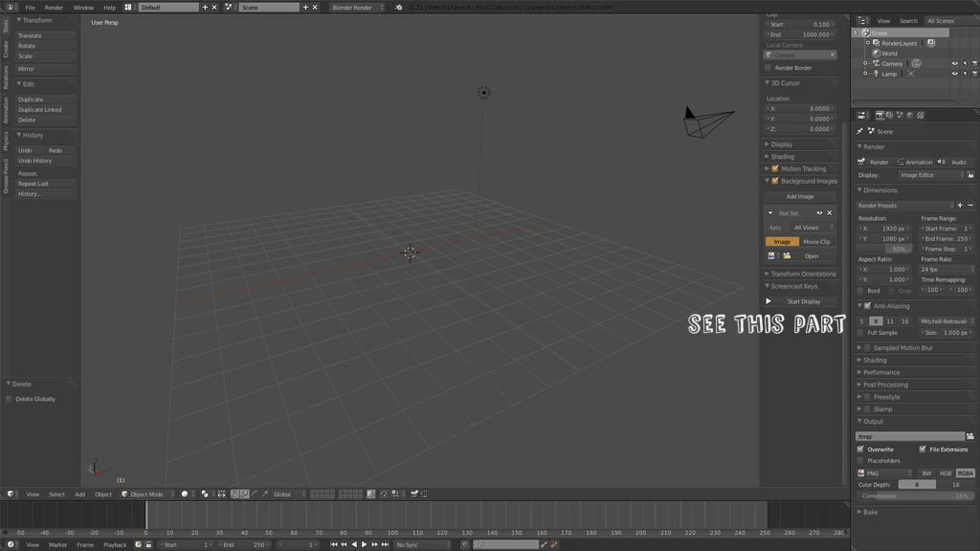Open the timeline Marker menu

point(57,544)
